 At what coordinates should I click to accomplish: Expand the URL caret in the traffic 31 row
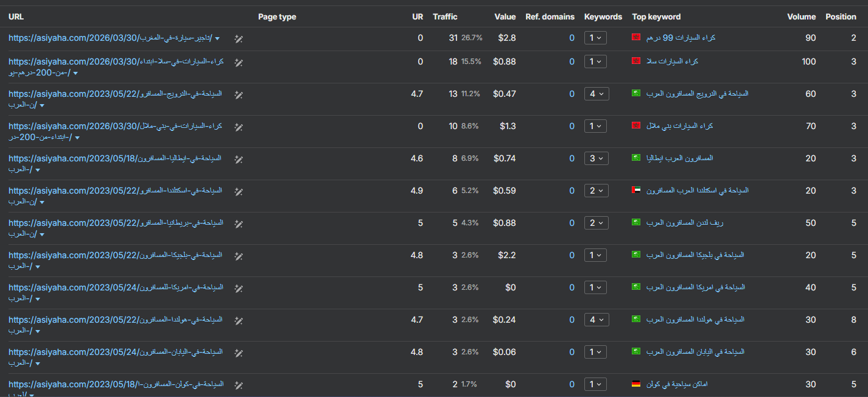pyautogui.click(x=217, y=39)
